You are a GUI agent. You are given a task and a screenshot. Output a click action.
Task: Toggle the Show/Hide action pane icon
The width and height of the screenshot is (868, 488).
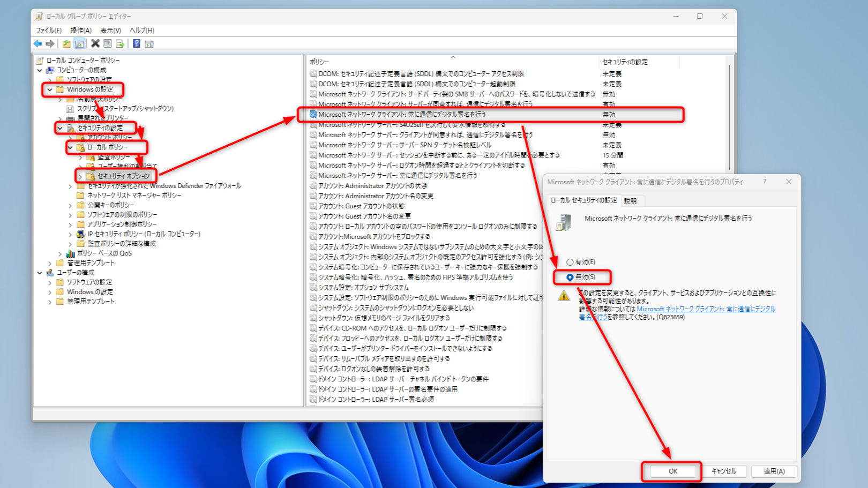[x=149, y=44]
